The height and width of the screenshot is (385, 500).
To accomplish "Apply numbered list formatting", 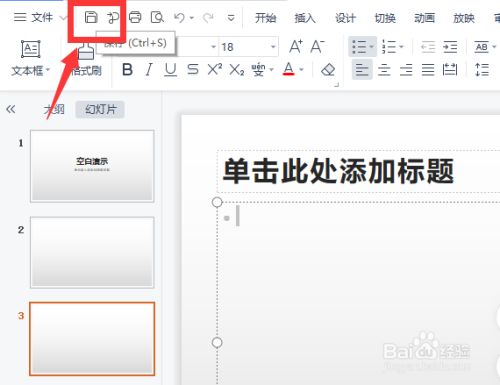I will coord(389,47).
